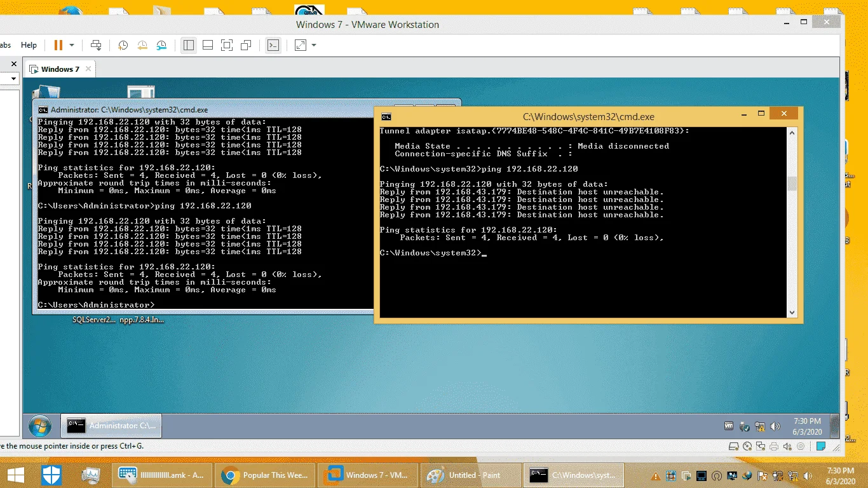Click Safely Remove Hardware icon in guest tray
The image size is (868, 488).
pyautogui.click(x=745, y=426)
